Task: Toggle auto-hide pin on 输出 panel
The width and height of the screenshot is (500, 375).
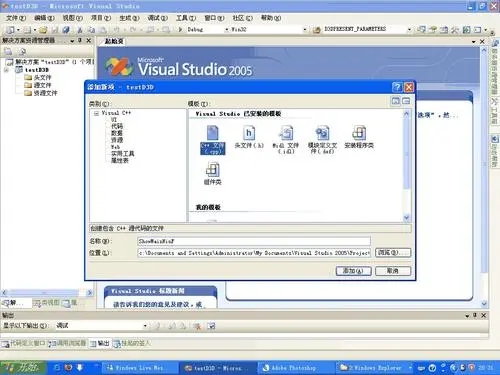Action: point(475,315)
